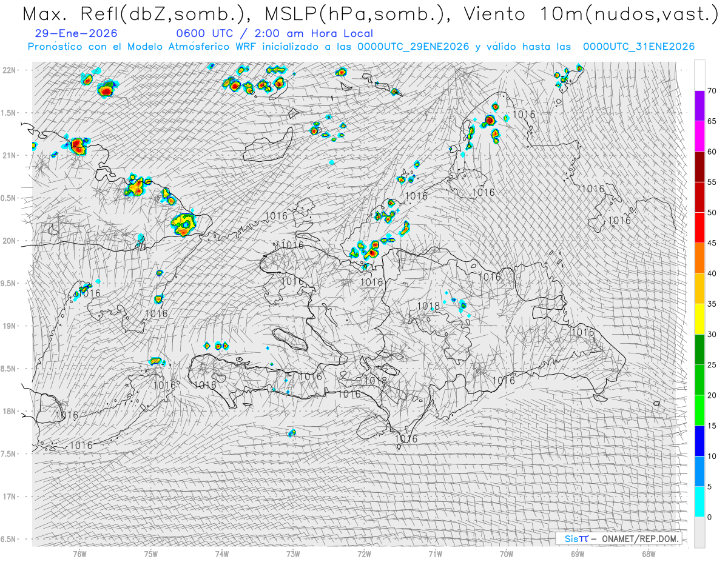
Task: Select the medium green 20–25 dBZ colorbar segment
Action: pyautogui.click(x=699, y=380)
